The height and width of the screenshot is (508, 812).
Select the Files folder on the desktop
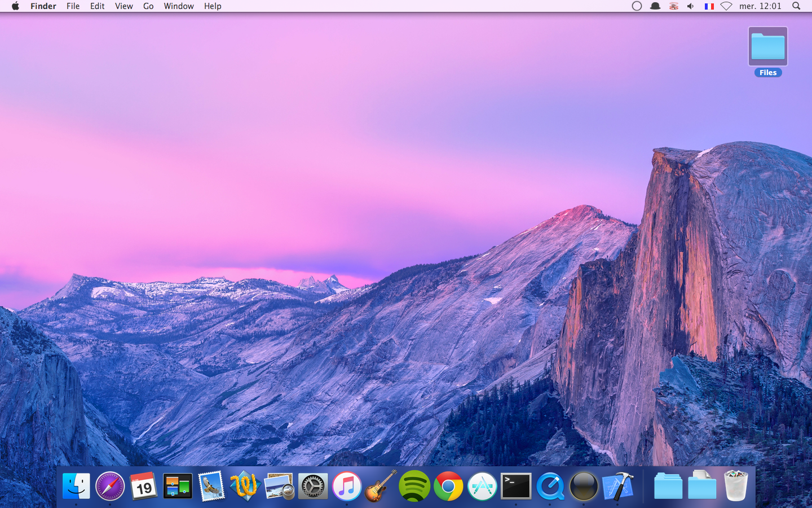(768, 51)
